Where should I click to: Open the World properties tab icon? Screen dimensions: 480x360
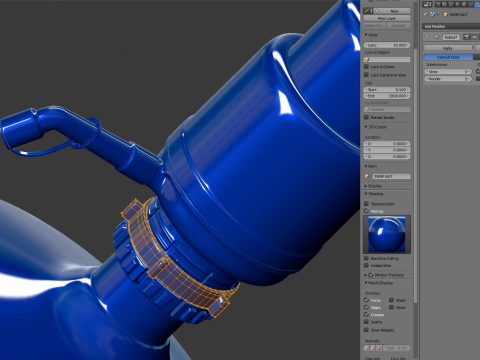click(x=457, y=4)
